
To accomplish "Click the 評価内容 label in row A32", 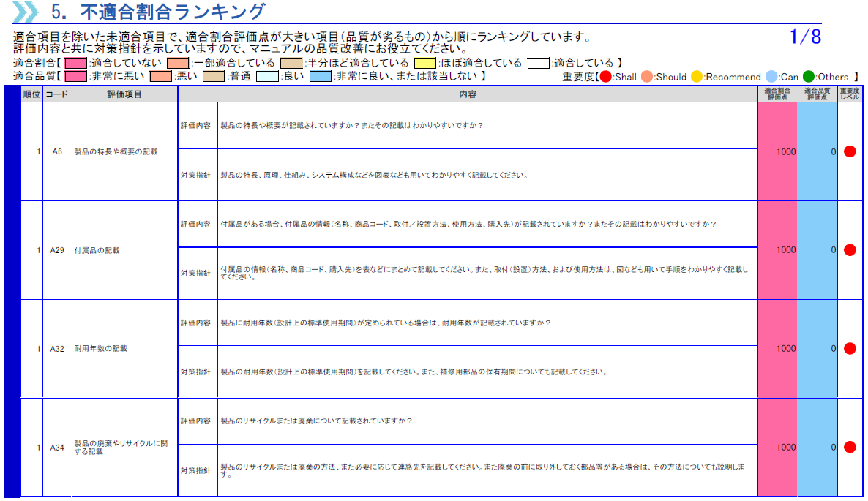I will click(x=195, y=323).
